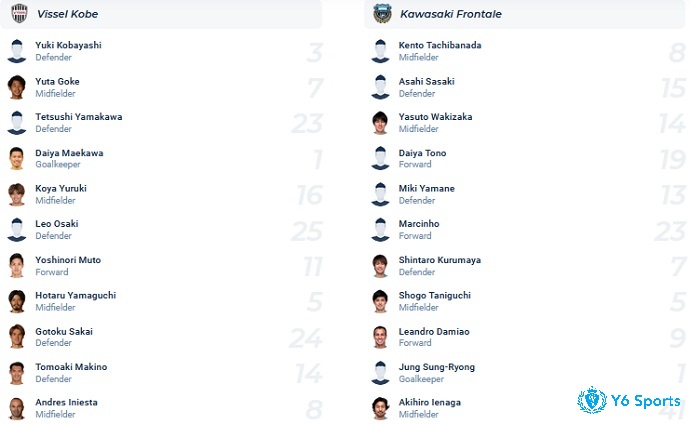Click Shintaro Kurumaya's player photo

pos(380,266)
